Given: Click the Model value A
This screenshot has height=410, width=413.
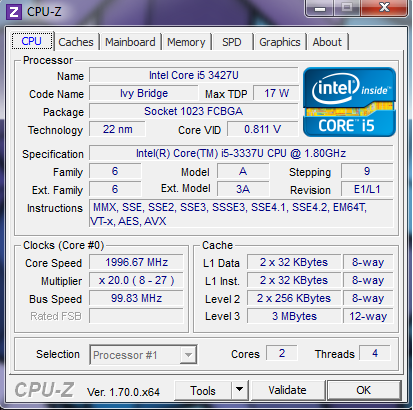Looking at the screenshot, I should pyautogui.click(x=243, y=171).
